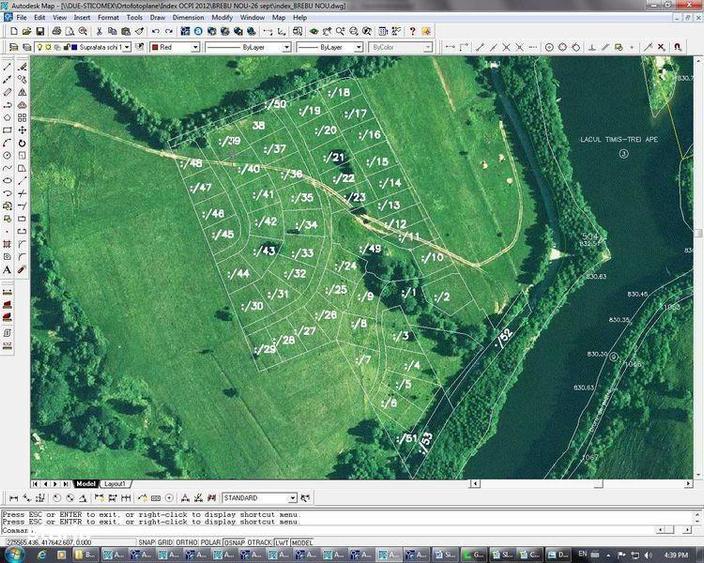Open the Dimension menu
The image size is (704, 563).
188,18
